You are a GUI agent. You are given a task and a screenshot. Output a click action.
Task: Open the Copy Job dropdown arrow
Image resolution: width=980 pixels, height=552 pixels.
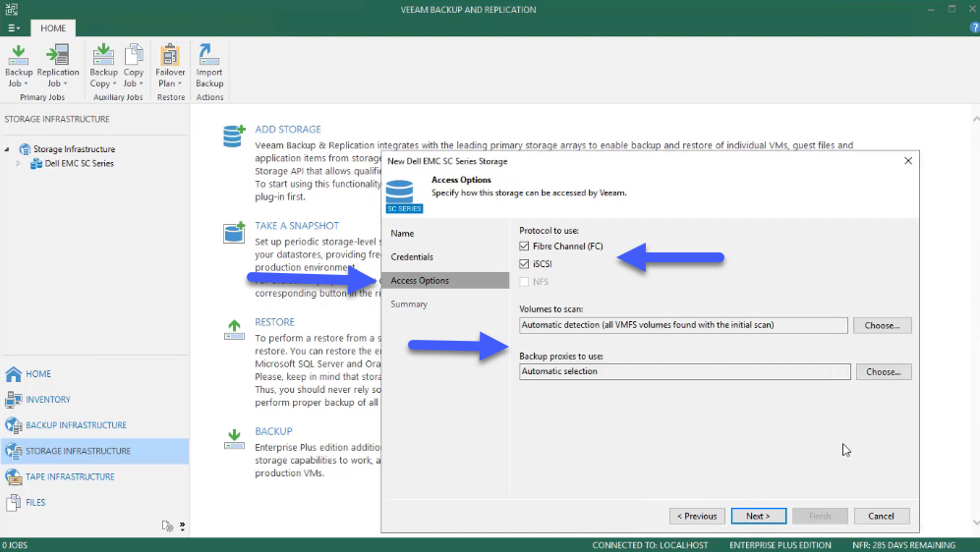tap(142, 83)
